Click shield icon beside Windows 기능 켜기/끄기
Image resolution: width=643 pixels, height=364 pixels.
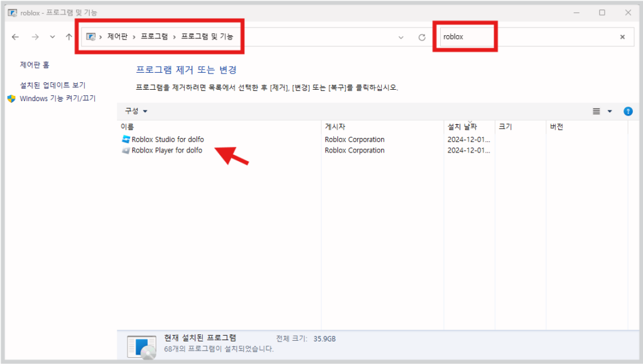[x=11, y=99]
